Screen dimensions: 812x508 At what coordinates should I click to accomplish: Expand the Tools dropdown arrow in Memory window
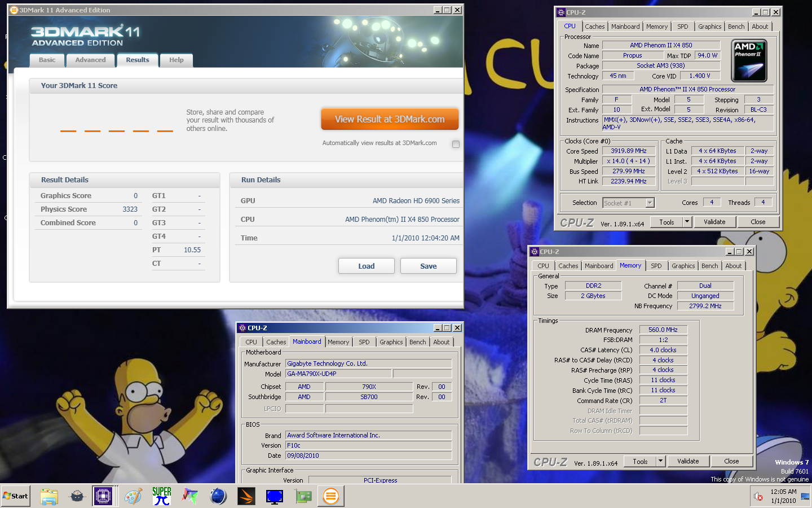[x=660, y=461]
